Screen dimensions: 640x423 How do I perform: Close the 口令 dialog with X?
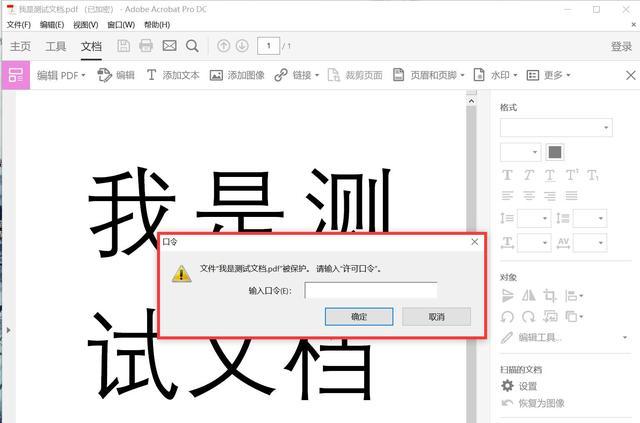tap(475, 242)
